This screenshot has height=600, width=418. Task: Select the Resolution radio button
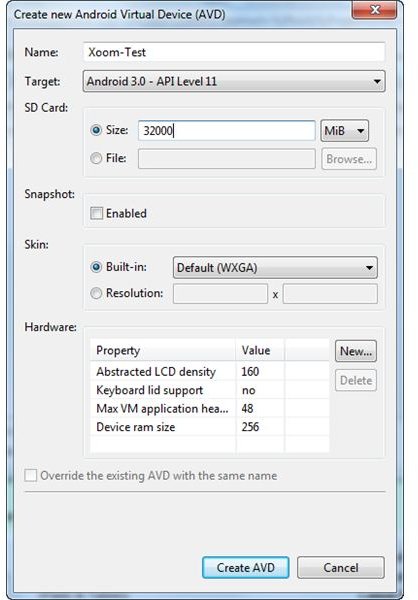(96, 293)
